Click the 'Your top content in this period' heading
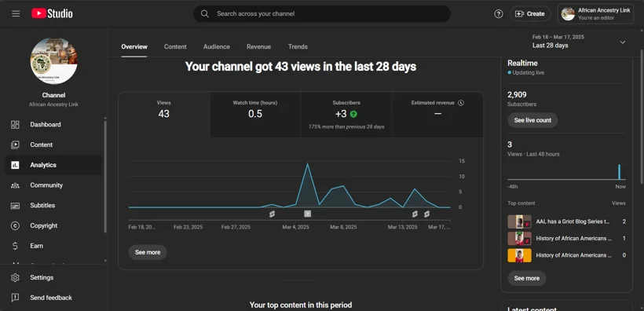The height and width of the screenshot is (311, 644). [301, 306]
